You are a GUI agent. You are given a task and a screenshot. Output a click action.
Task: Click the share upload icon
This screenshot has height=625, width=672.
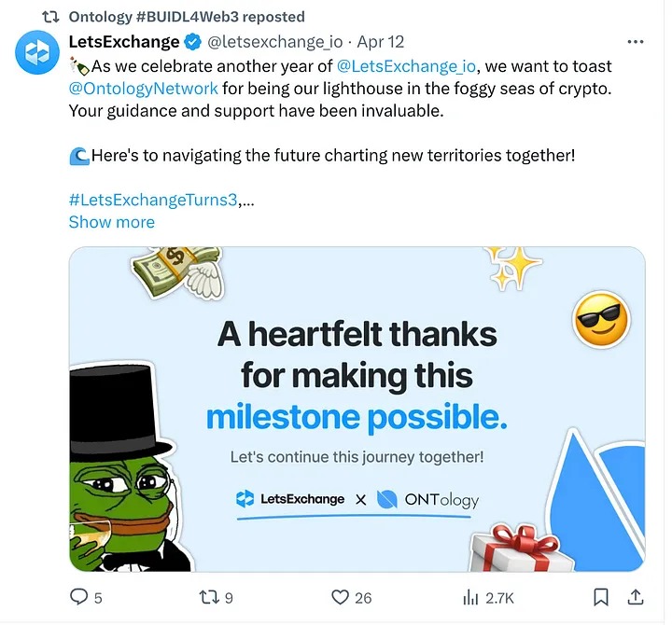point(636,597)
